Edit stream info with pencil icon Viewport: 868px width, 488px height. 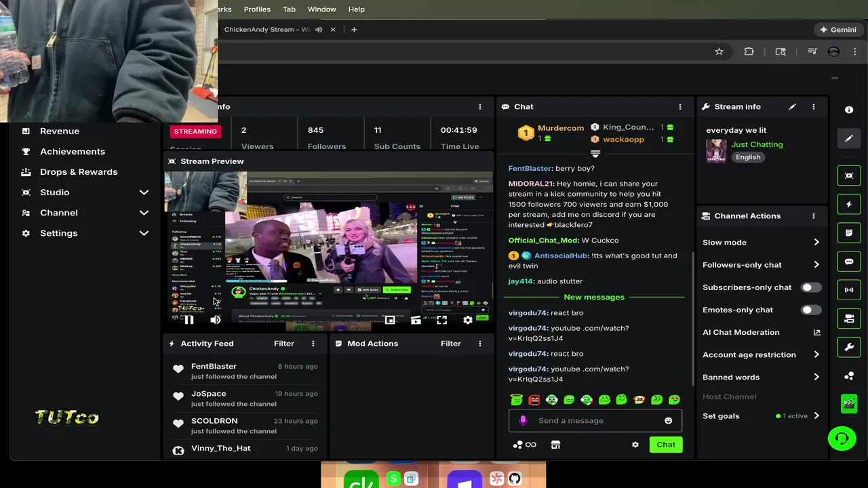[792, 106]
